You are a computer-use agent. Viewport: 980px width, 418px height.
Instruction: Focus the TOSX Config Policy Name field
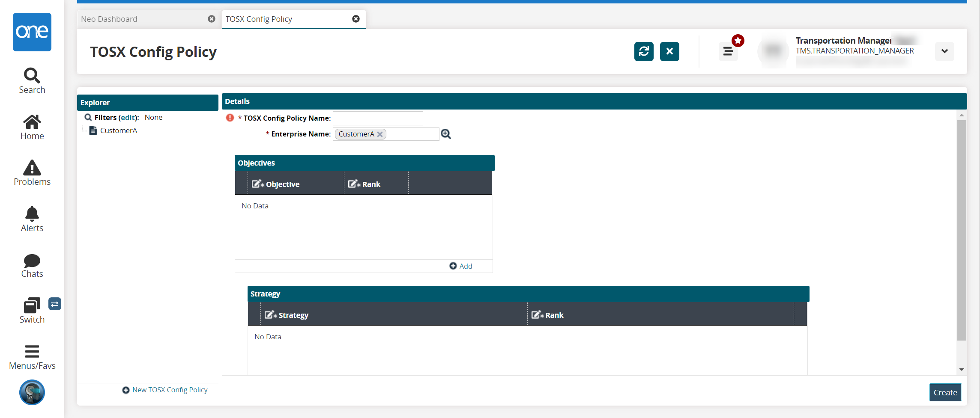(378, 118)
